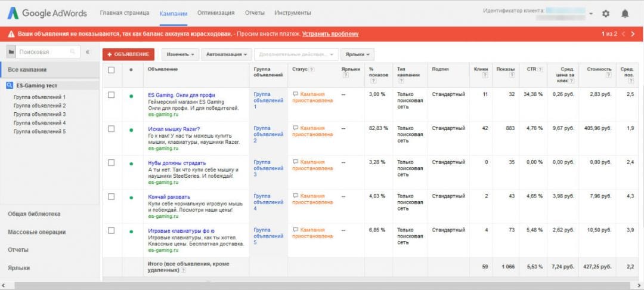This screenshot has height=290, width=644.
Task: Sort by the Объявление column header
Action: pos(163,69)
